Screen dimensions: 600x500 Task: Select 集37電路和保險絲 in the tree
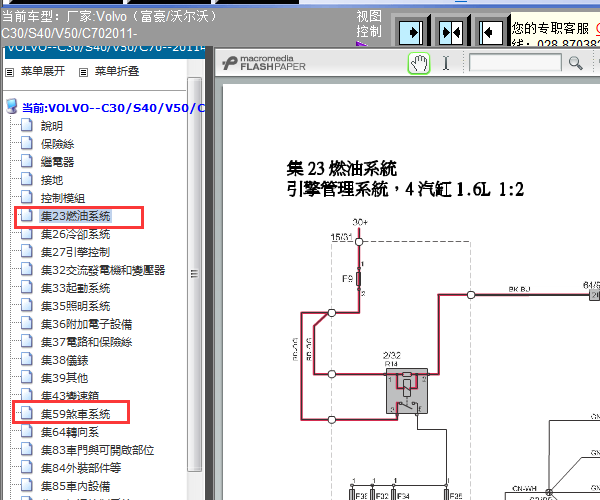tap(86, 342)
